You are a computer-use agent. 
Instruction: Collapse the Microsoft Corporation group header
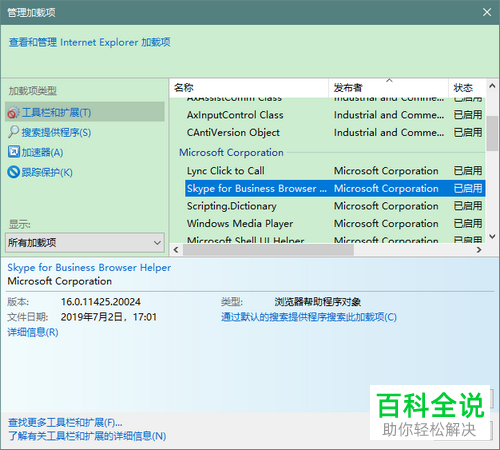[x=231, y=152]
